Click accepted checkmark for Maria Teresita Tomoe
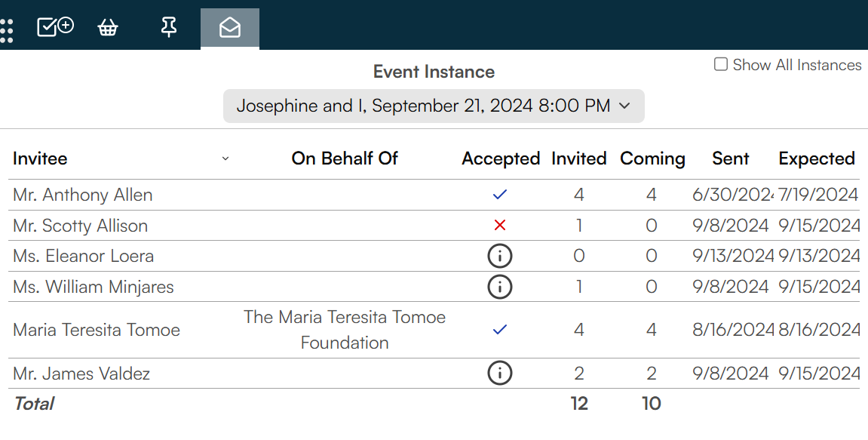 tap(500, 330)
